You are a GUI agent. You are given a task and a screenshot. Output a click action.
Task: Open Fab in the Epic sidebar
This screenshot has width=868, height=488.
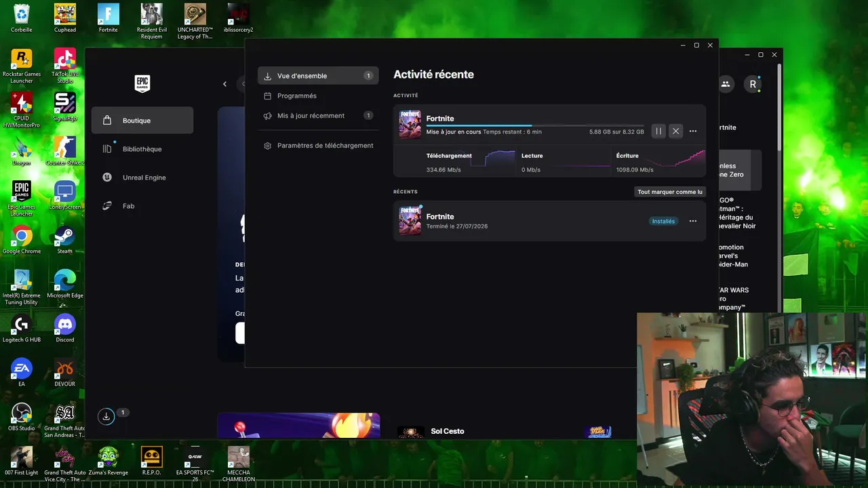pos(142,206)
